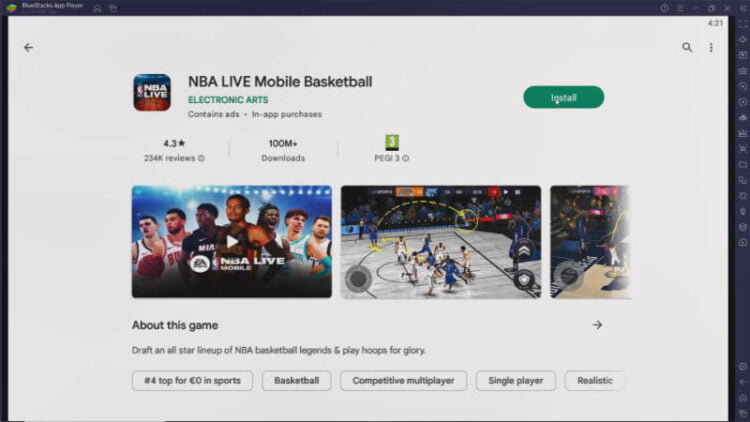Click the 234K reviews label
Image resolution: width=750 pixels, height=422 pixels.
169,158
